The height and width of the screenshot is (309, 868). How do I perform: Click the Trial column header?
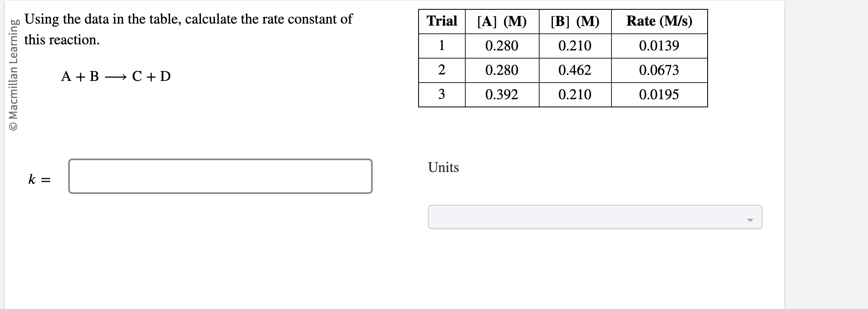(442, 21)
